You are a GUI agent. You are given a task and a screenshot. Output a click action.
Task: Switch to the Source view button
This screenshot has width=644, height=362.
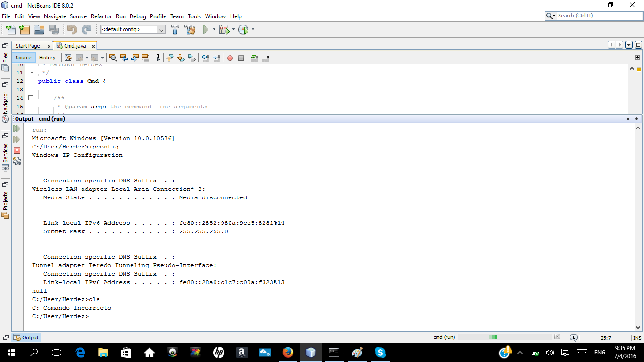(x=24, y=58)
